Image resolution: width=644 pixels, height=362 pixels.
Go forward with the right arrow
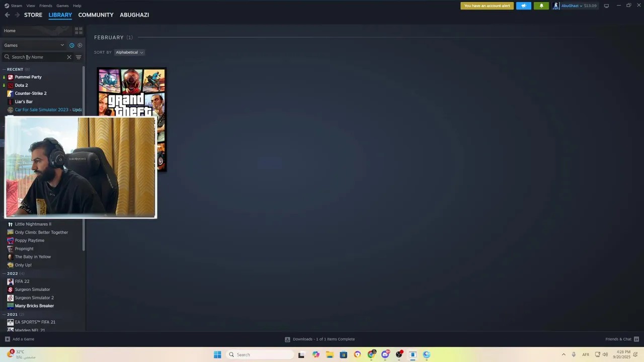tap(17, 15)
